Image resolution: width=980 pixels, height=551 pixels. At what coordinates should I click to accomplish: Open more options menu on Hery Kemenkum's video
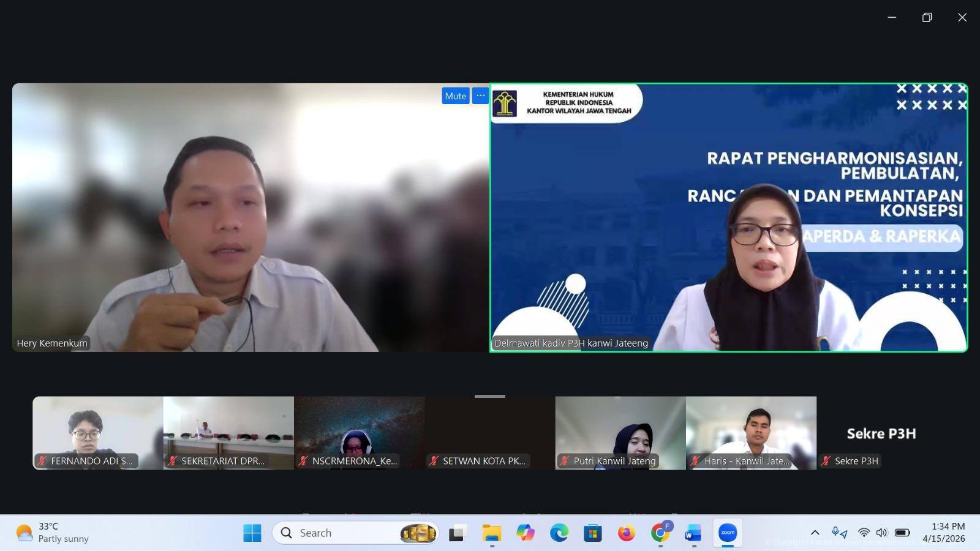pos(481,96)
